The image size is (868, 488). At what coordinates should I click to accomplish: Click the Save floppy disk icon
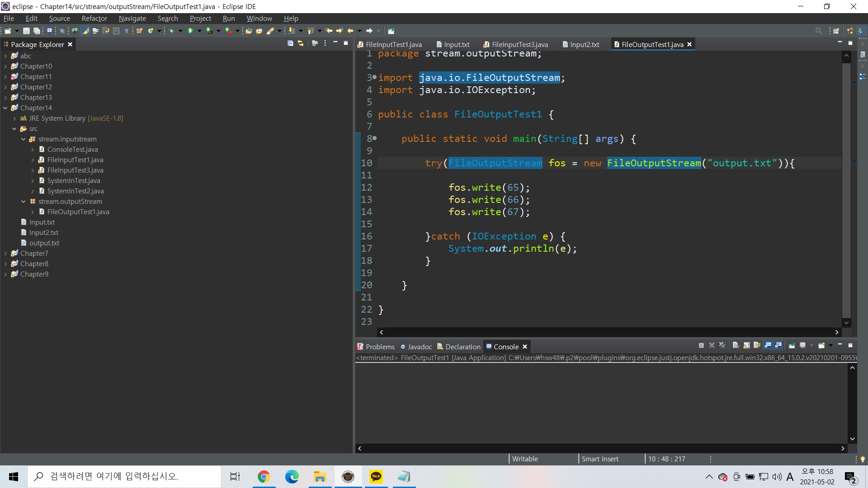(26, 31)
